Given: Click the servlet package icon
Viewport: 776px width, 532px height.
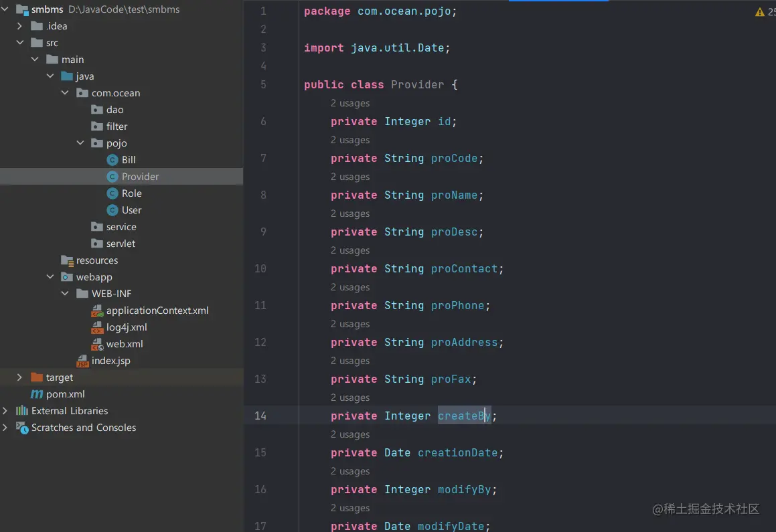Looking at the screenshot, I should tap(97, 244).
